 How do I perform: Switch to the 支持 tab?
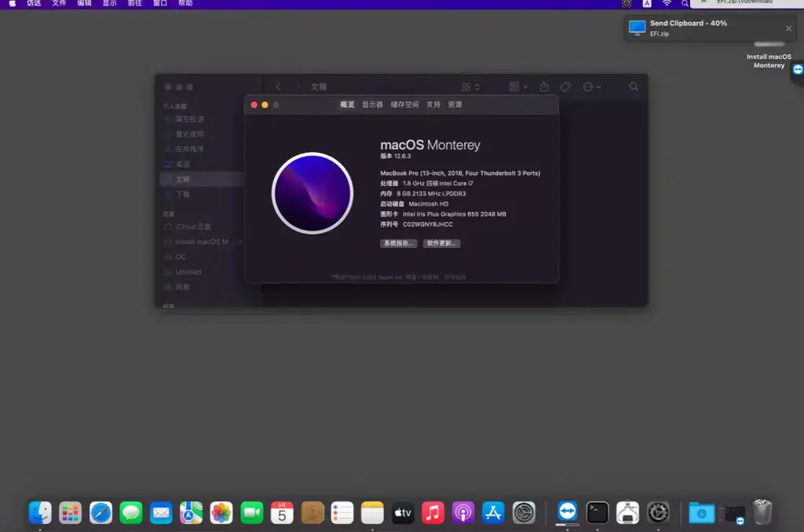click(x=433, y=104)
